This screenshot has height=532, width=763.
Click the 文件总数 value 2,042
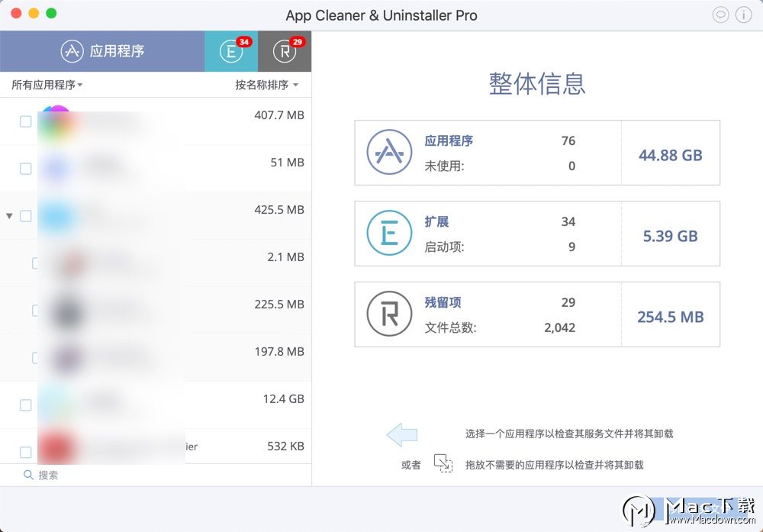coord(559,327)
